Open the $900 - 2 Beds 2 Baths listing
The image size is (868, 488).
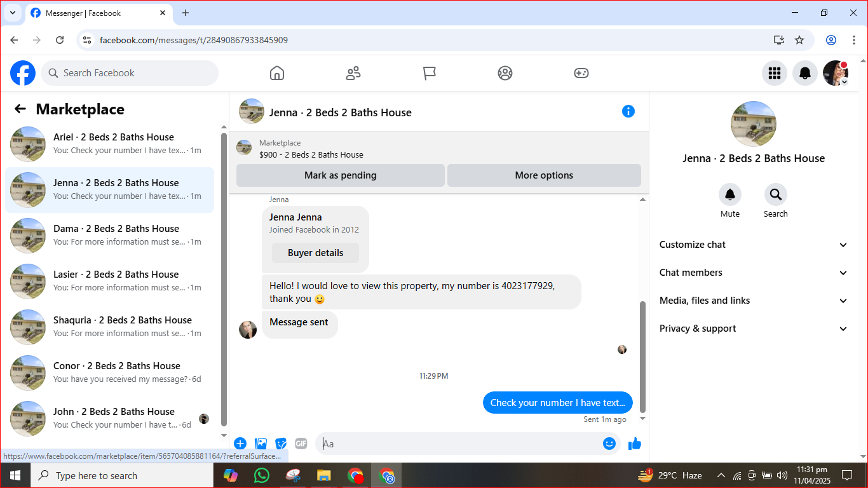pos(311,154)
